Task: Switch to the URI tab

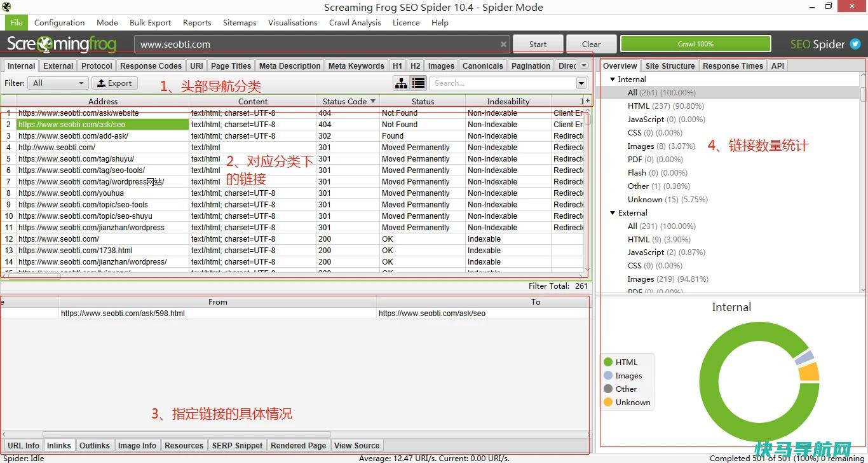Action: (x=196, y=66)
